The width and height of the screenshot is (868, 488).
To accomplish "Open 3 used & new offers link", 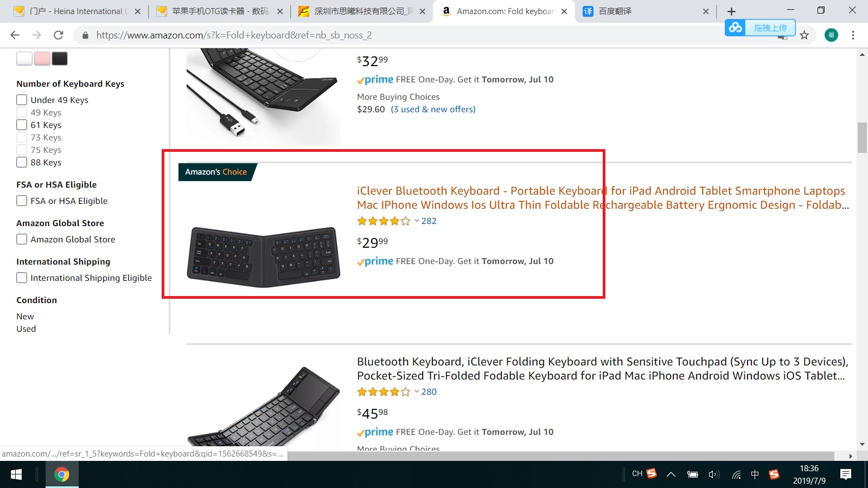I will (433, 109).
